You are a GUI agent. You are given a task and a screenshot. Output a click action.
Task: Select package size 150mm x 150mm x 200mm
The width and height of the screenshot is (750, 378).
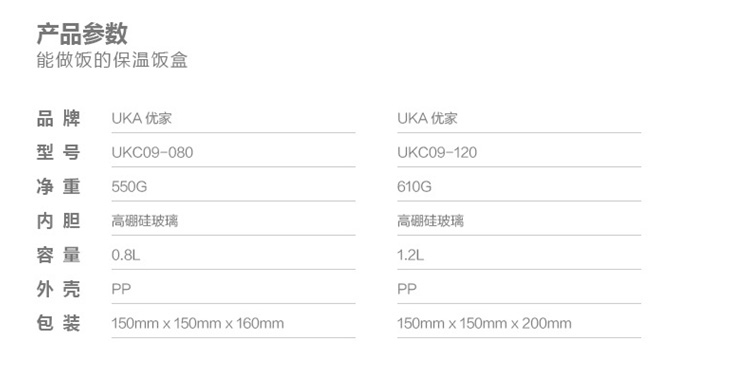pyautogui.click(x=484, y=323)
